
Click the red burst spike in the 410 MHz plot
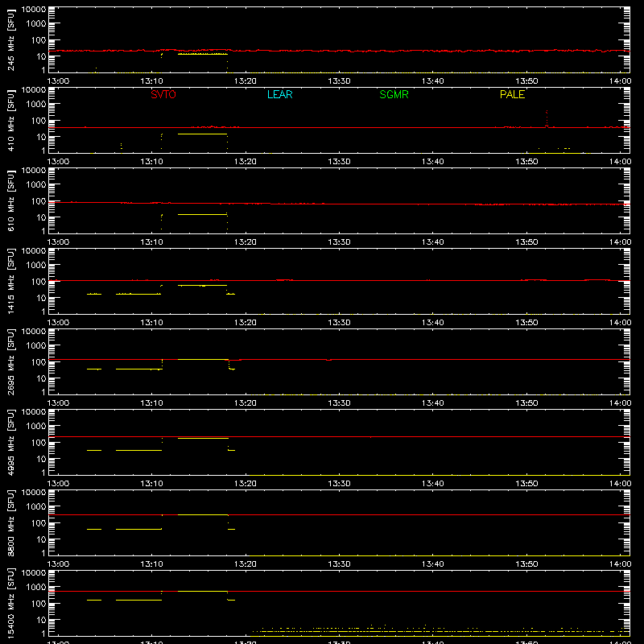tap(547, 118)
